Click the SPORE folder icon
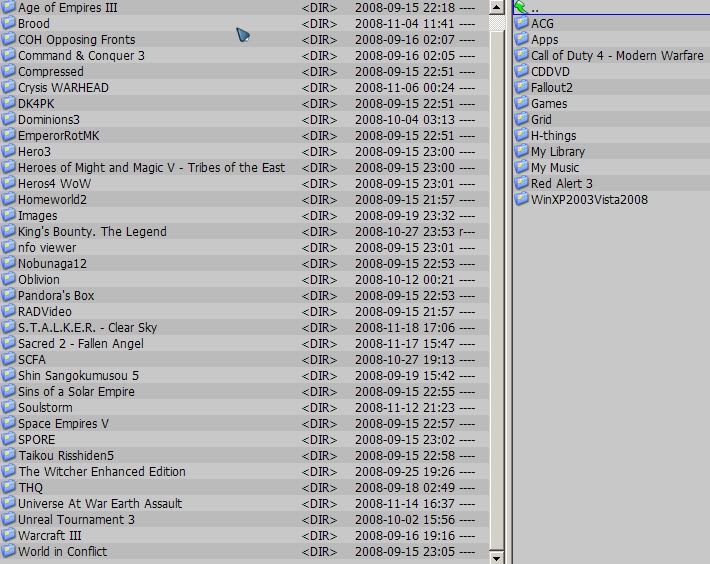Screen dimensions: 710x564 [x=8, y=440]
